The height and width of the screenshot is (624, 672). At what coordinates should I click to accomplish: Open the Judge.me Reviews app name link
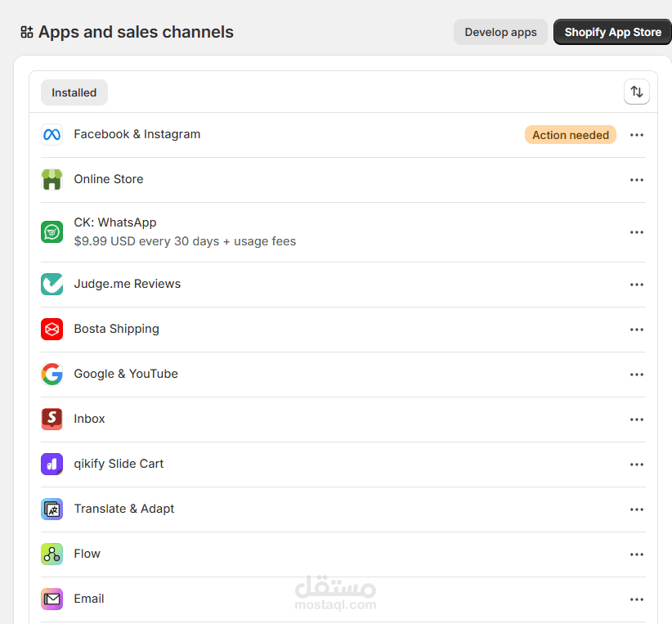click(x=128, y=284)
